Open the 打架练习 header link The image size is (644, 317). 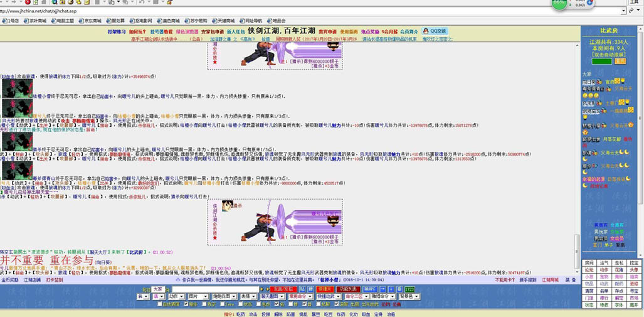point(117,31)
